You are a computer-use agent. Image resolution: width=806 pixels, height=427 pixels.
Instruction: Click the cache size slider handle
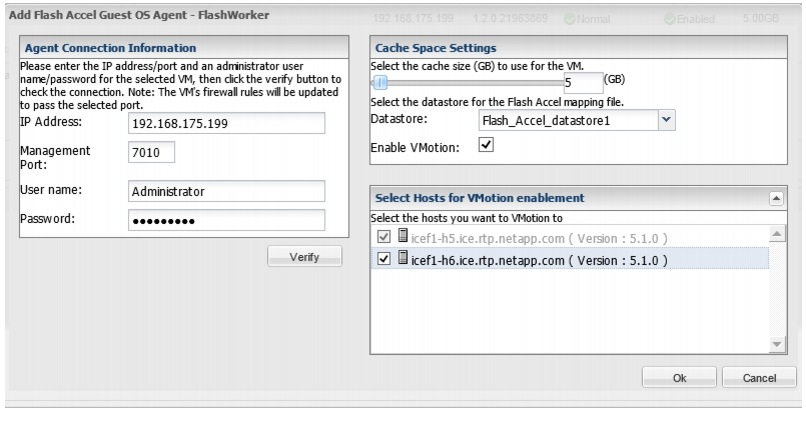pos(381,83)
